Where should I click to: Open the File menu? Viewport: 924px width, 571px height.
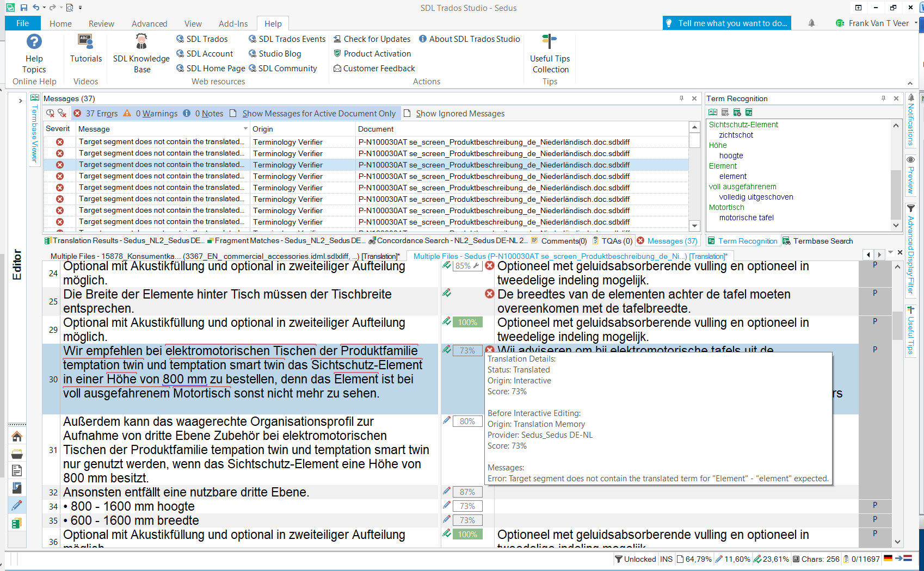(23, 23)
